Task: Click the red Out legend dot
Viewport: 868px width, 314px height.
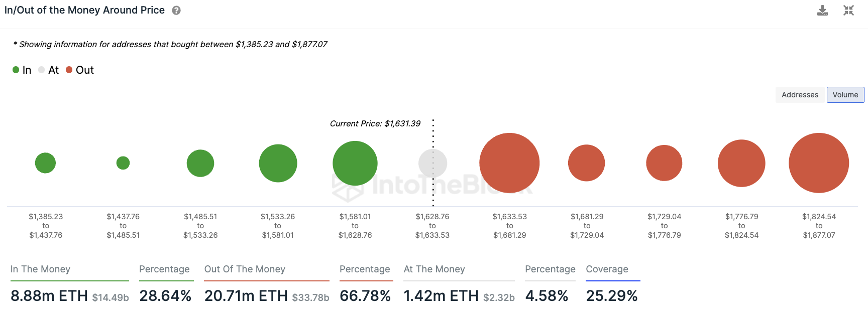Action: click(69, 70)
